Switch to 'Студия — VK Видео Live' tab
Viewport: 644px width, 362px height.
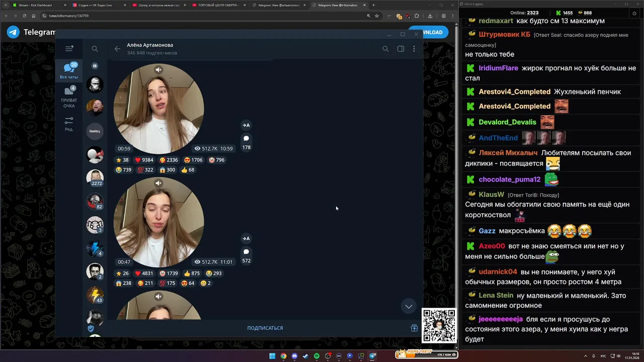98,5
